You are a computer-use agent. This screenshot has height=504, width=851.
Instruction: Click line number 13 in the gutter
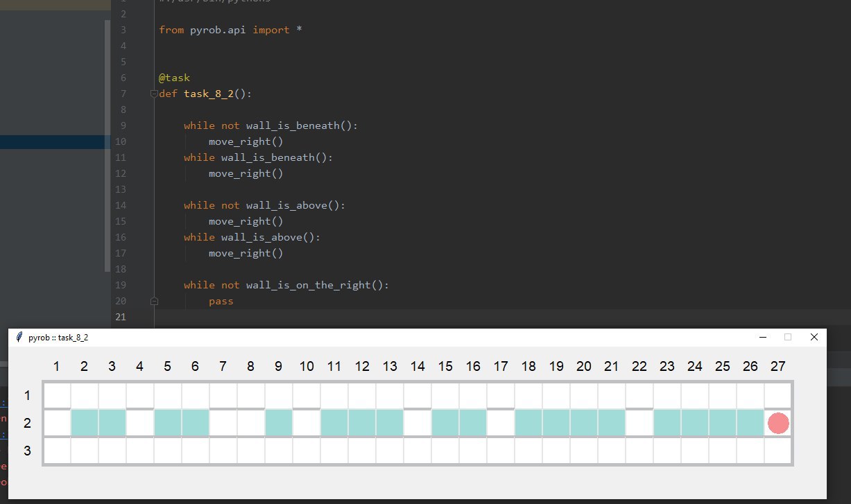point(121,189)
